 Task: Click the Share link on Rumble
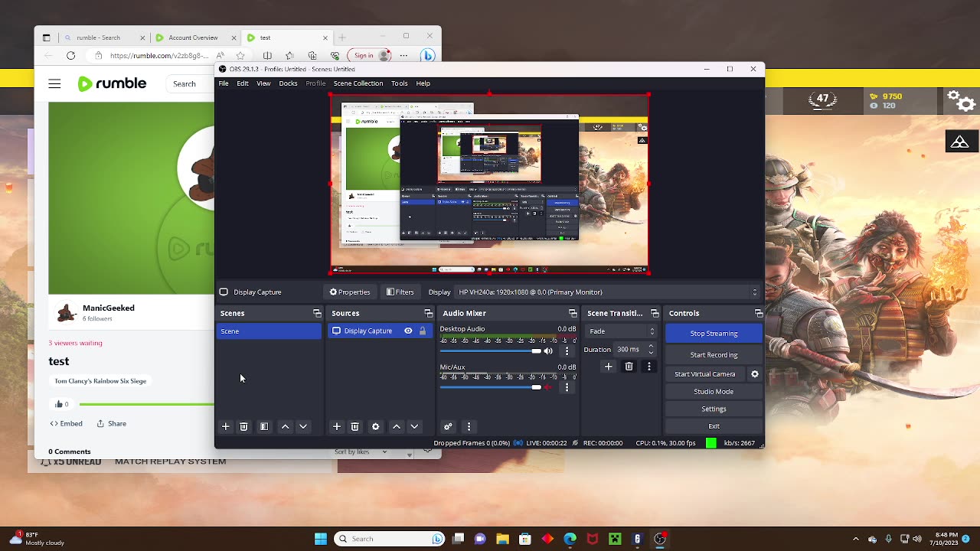pyautogui.click(x=112, y=423)
